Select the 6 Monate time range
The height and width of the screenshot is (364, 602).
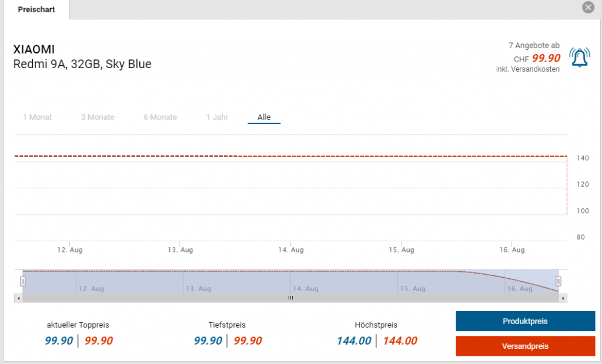(160, 117)
